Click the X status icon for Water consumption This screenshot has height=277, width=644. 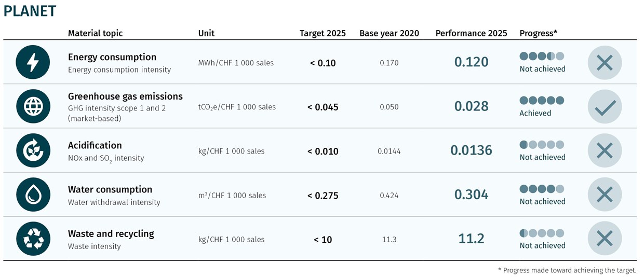605,195
